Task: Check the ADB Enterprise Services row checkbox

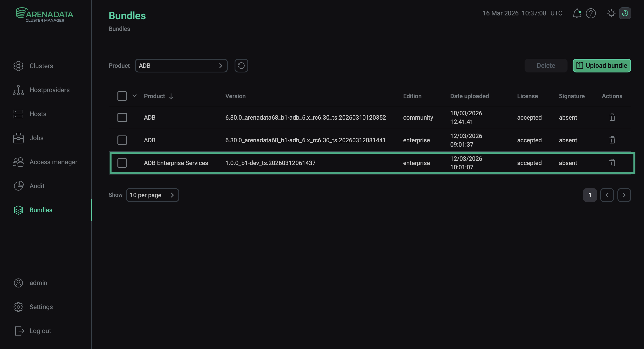Action: click(x=122, y=163)
